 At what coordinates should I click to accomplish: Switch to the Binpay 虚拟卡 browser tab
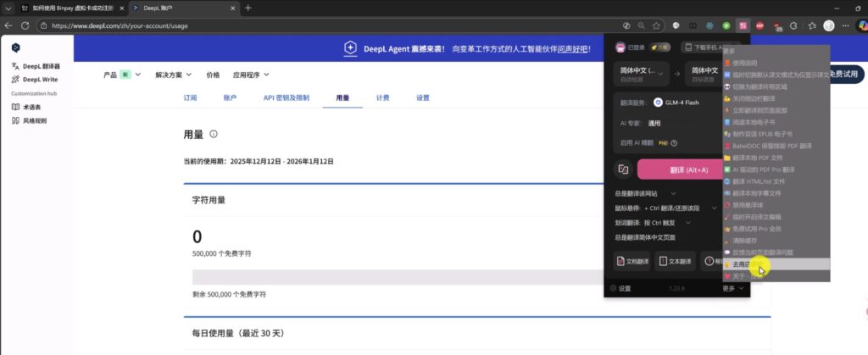pyautogui.click(x=72, y=8)
